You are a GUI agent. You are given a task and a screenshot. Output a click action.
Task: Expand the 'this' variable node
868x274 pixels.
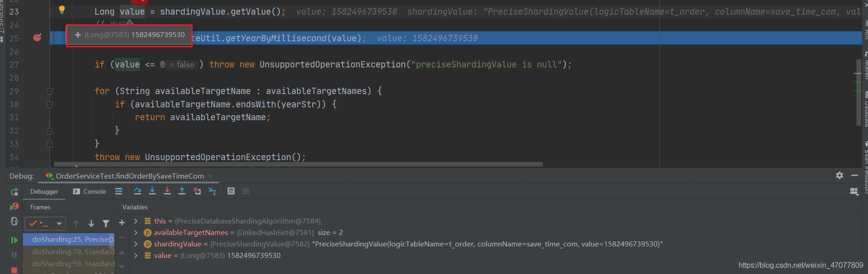(x=136, y=221)
